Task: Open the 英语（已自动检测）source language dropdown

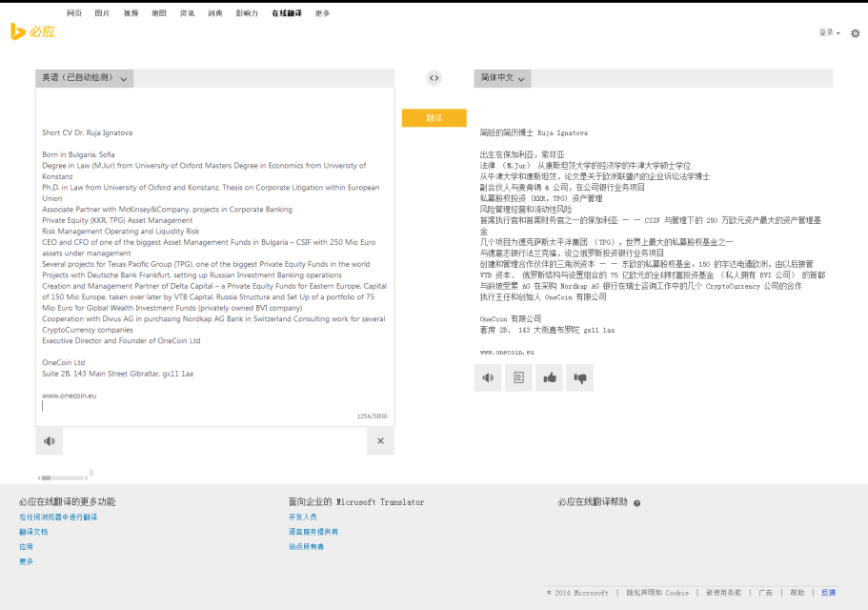Action: 85,78
